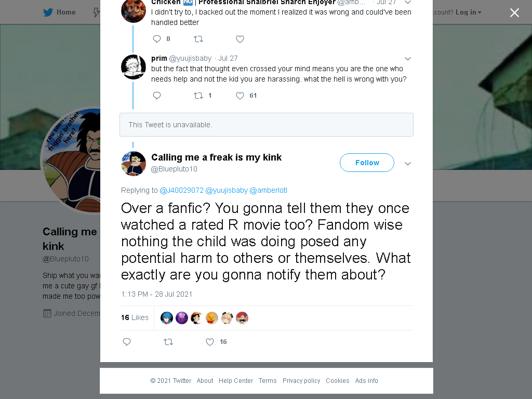Like prim's tweet showing 61 likes

pos(240,96)
